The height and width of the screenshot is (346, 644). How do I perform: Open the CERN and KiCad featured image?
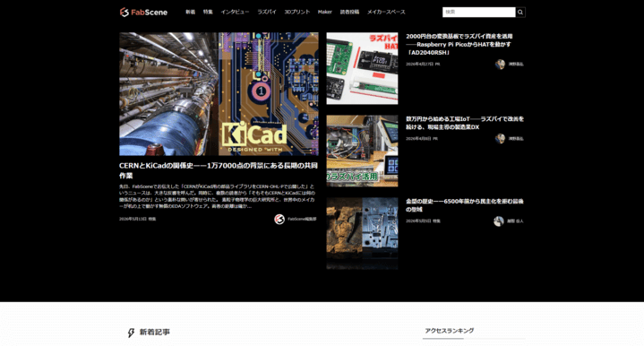pos(219,94)
